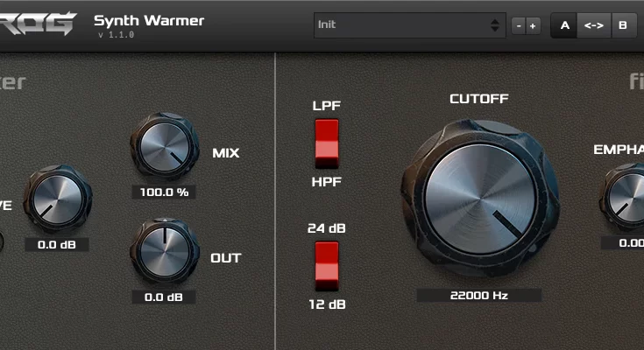The height and width of the screenshot is (350, 644).
Task: Toggle the LPF/HPF filter type switch
Action: click(327, 143)
